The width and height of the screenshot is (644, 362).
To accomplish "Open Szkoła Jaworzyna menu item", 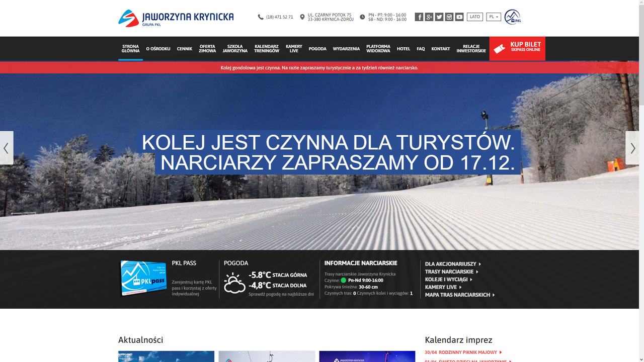I will pyautogui.click(x=235, y=49).
